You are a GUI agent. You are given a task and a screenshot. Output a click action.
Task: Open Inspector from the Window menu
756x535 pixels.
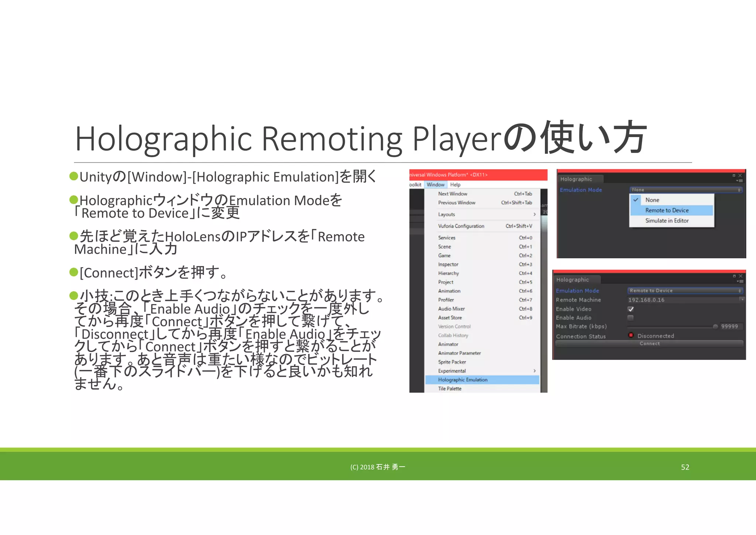pos(482,265)
